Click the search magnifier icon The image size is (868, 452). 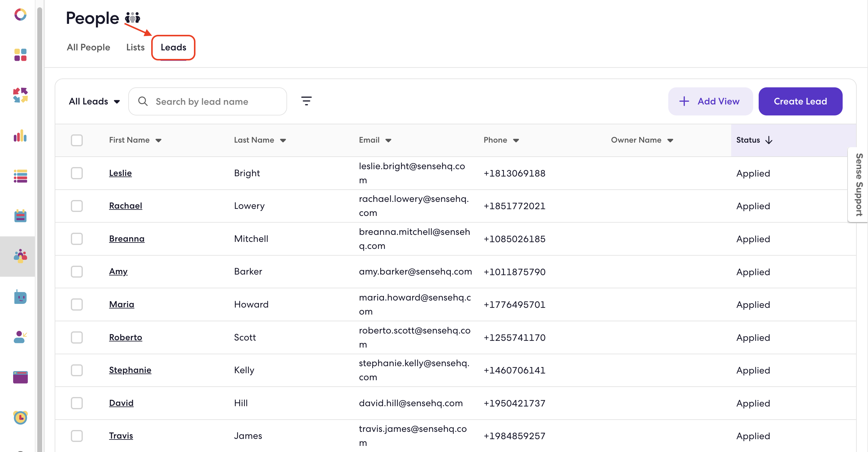coord(143,101)
